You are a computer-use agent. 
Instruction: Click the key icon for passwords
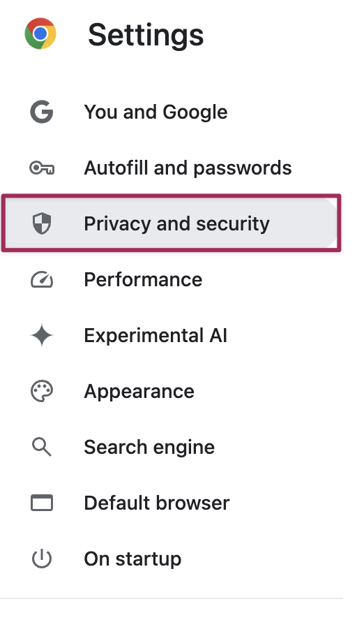[42, 168]
